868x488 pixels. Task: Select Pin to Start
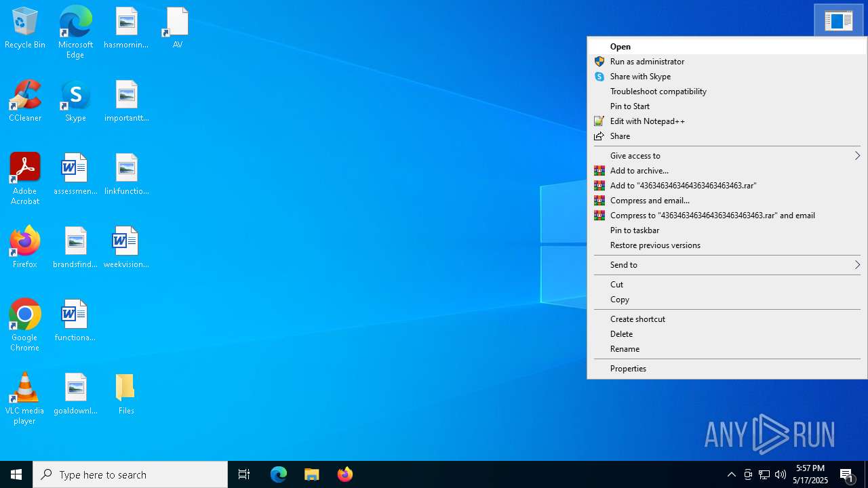click(x=727, y=106)
